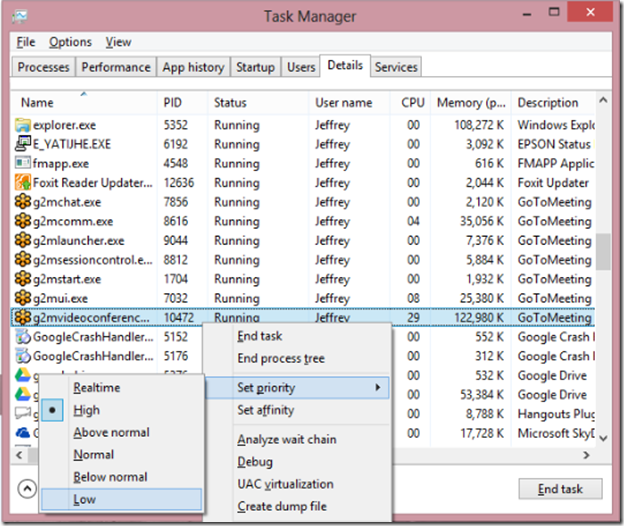This screenshot has height=526, width=624.
Task: Select the explorer.exe process row
Action: [303, 125]
